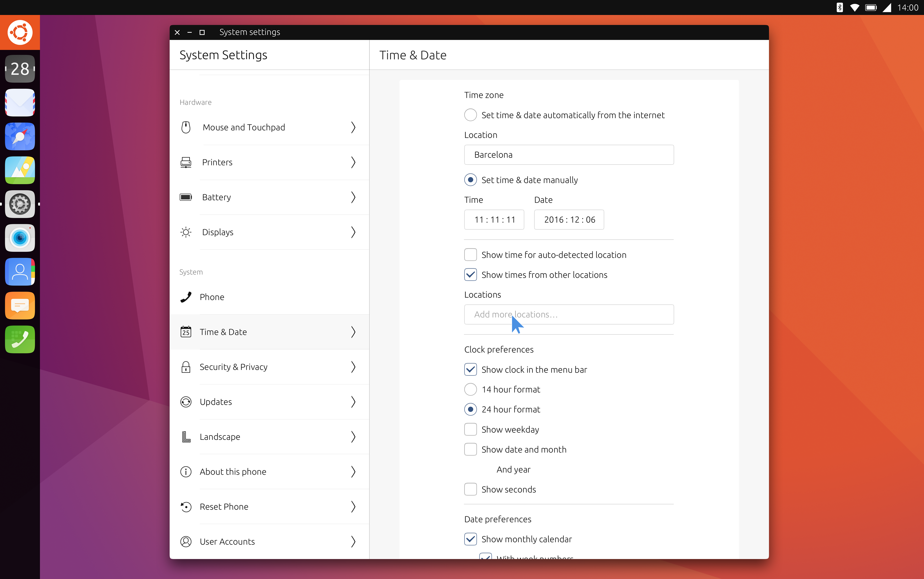Click the Bluetooth indicator in top bar

tap(839, 8)
